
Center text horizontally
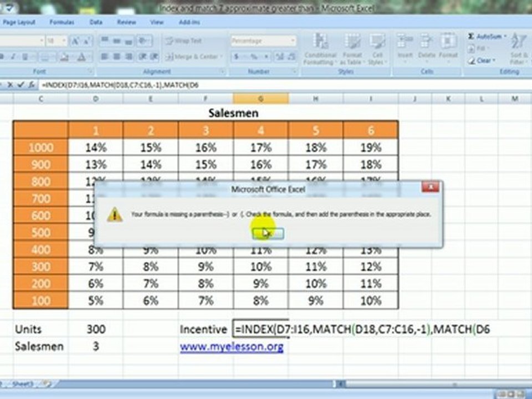[116, 57]
